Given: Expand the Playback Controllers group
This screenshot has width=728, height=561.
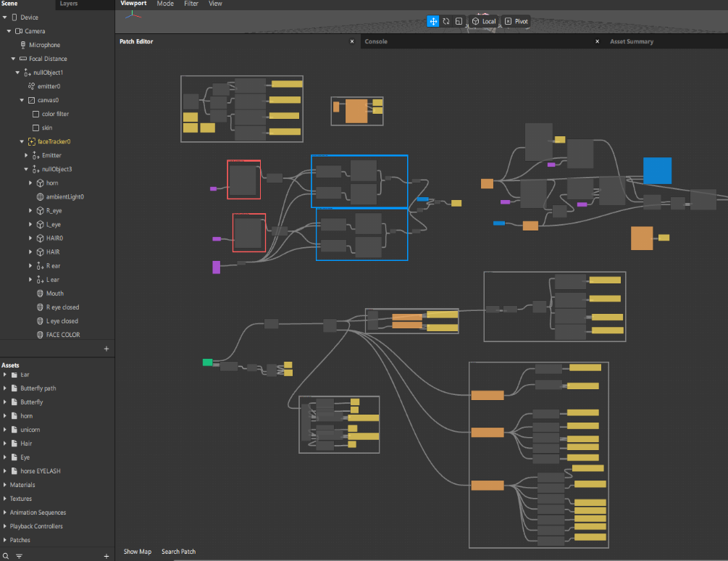Looking at the screenshot, I should coord(4,526).
